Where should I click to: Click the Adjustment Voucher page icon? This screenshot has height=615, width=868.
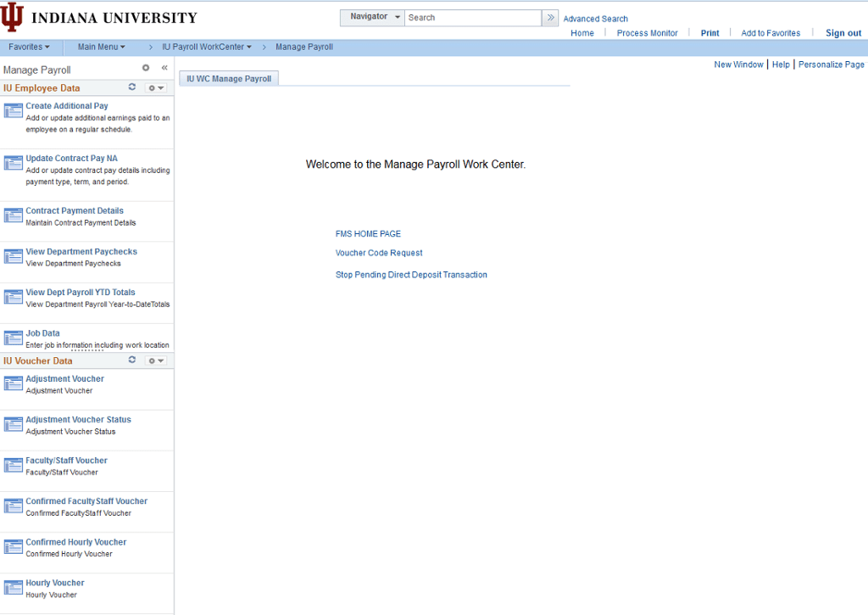click(x=14, y=383)
